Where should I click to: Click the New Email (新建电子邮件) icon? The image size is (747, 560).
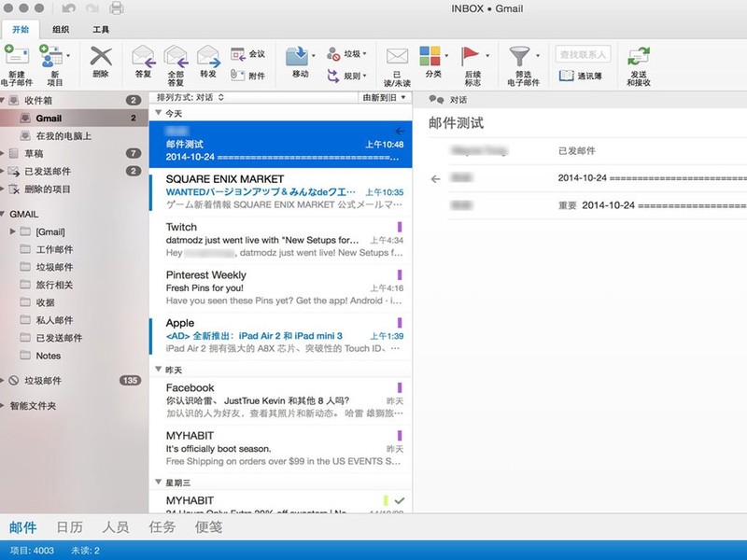[x=16, y=56]
